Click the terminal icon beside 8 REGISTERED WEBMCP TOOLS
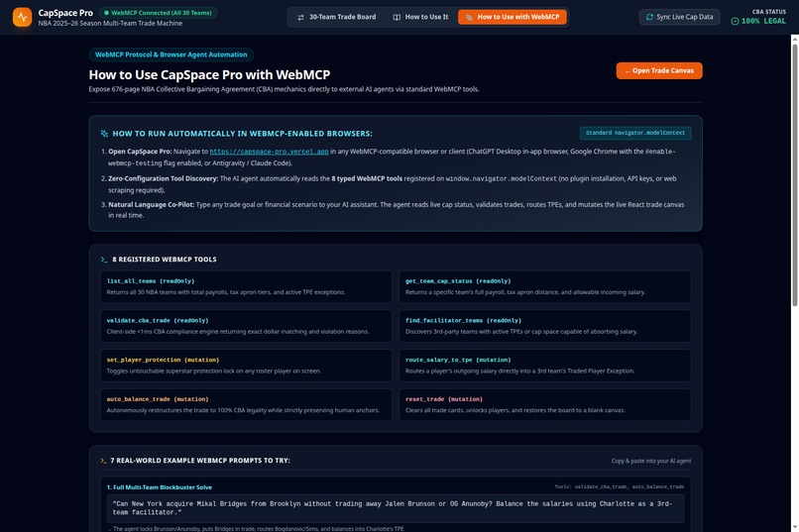 tap(104, 260)
